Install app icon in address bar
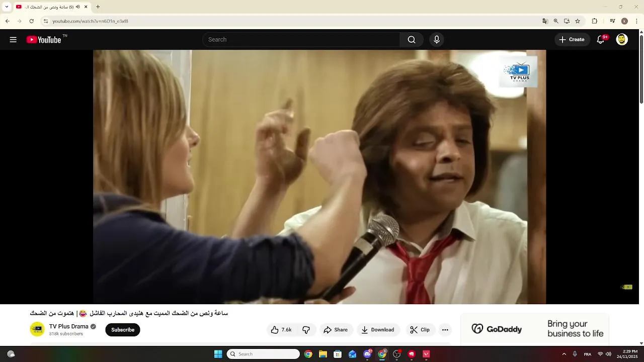Viewport: 644px width, 362px height. [x=567, y=21]
